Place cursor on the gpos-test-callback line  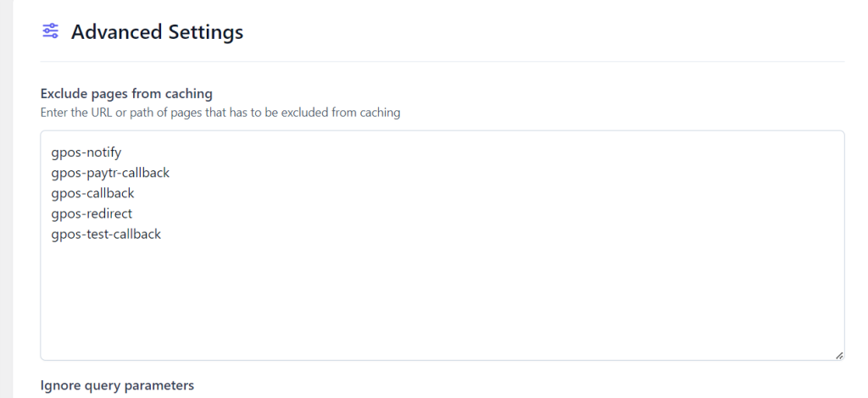pos(106,234)
